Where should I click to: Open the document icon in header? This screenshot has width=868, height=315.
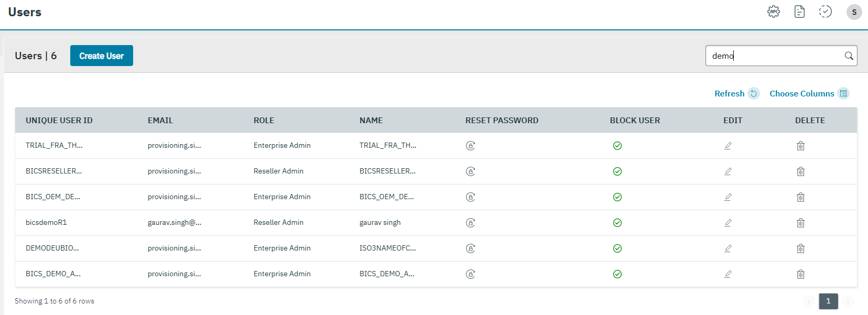pos(799,12)
